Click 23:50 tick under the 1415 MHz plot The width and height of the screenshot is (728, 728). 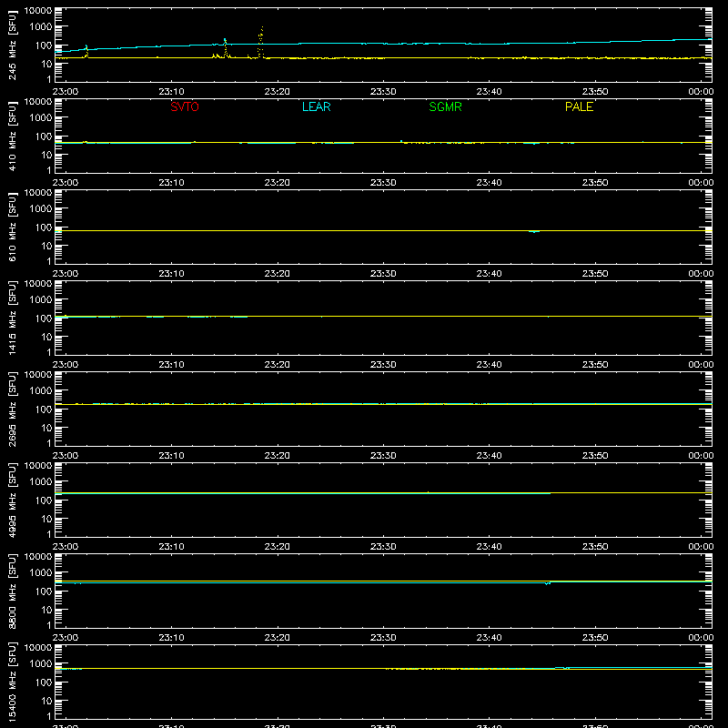click(595, 365)
